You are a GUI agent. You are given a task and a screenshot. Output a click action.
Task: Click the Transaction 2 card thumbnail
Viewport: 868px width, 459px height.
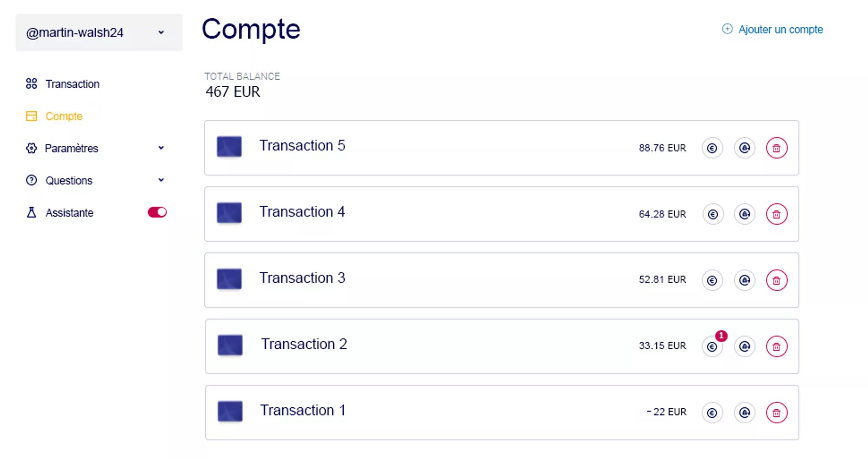[230, 345]
